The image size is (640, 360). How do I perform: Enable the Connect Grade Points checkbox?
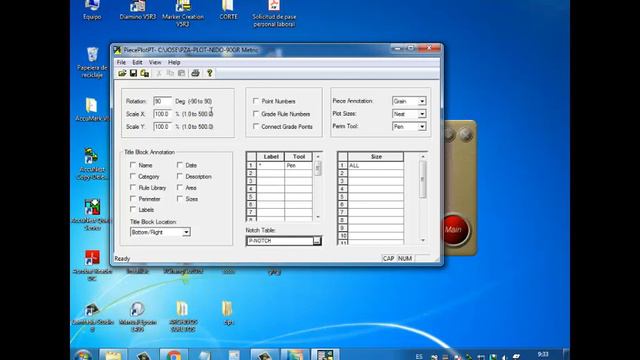tap(256, 127)
